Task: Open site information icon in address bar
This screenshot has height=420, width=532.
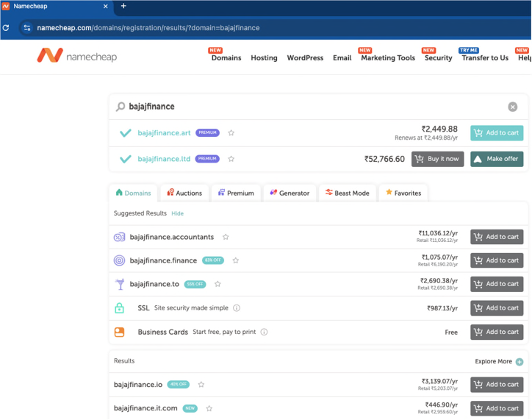Action: tap(27, 28)
